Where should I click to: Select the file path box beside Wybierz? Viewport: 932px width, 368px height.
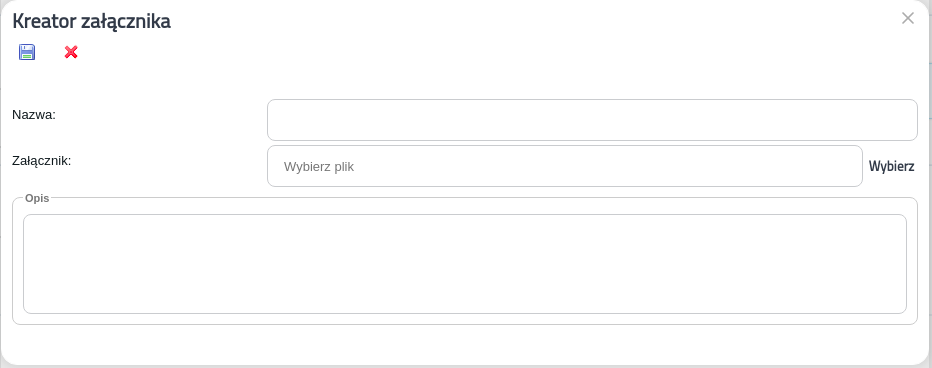coord(565,166)
